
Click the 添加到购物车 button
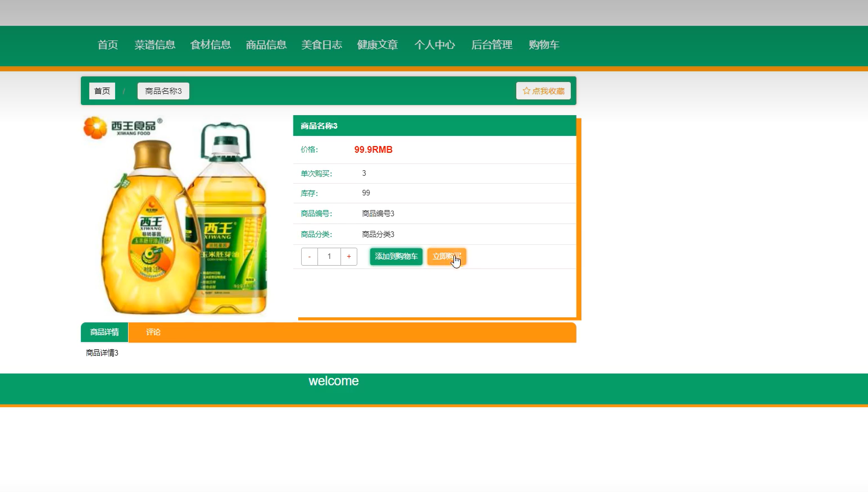[396, 257]
